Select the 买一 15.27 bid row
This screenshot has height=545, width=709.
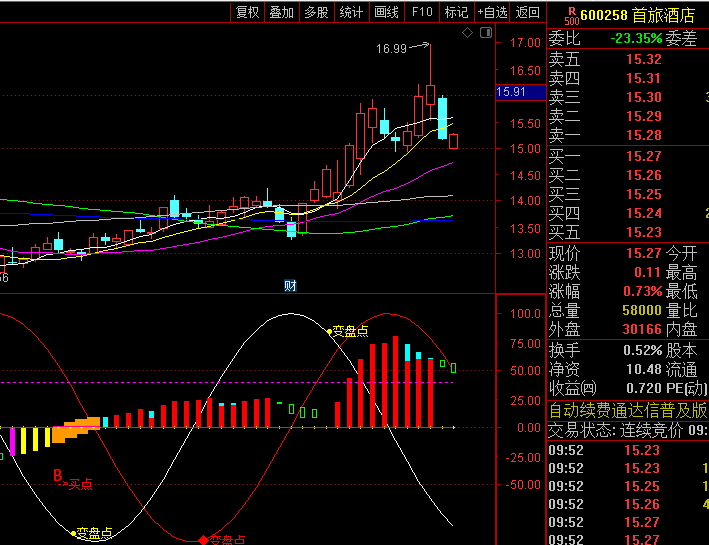pos(628,156)
